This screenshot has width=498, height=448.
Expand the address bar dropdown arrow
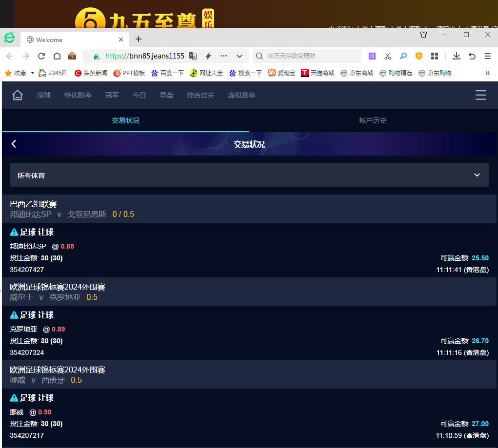coord(239,56)
